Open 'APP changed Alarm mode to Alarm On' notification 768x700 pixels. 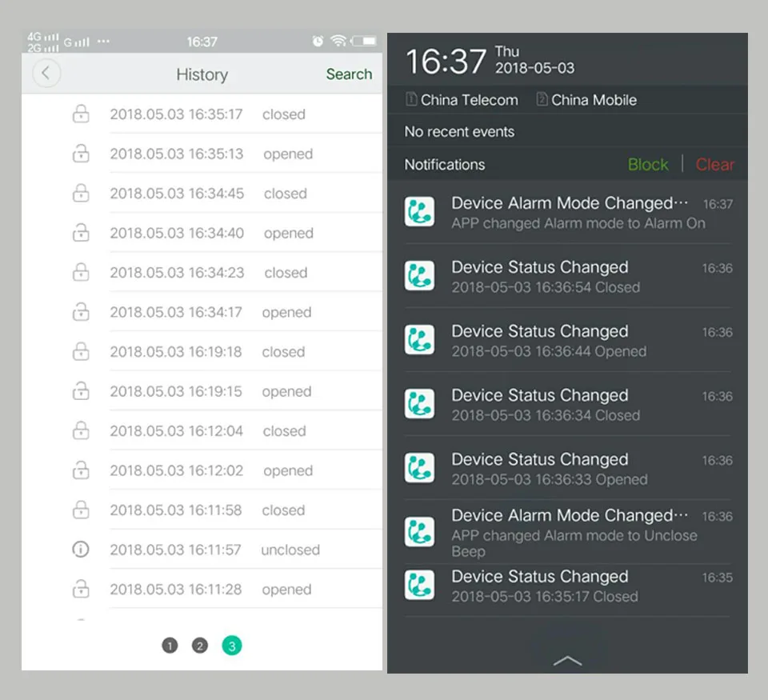568,213
